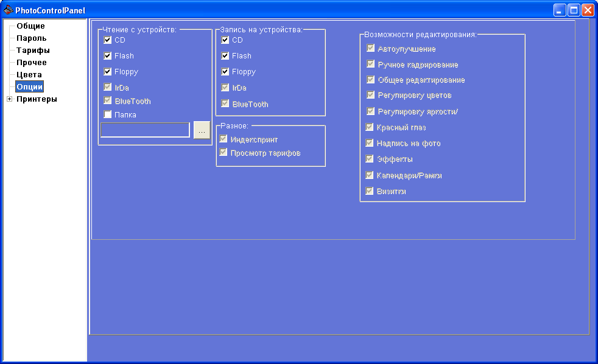Toggle Floppy under Запись на устройства
598x364 pixels.
(225, 72)
